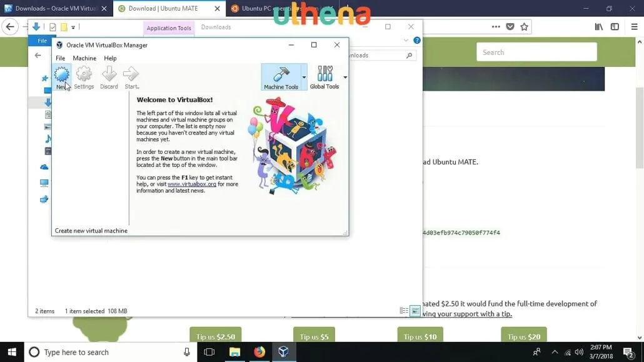Bookmark this page star icon
Screen dimensions: 644x362
524,27
